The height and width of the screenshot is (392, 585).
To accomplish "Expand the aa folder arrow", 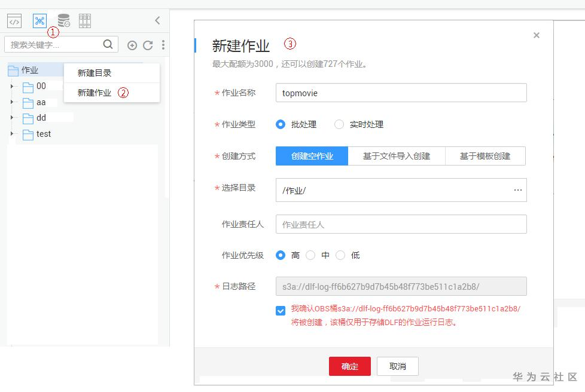I will click(x=12, y=102).
